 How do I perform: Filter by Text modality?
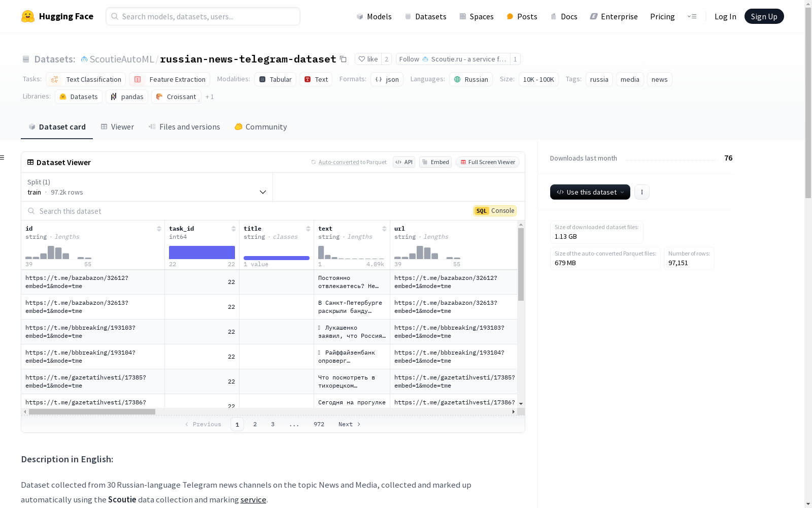tap(316, 79)
